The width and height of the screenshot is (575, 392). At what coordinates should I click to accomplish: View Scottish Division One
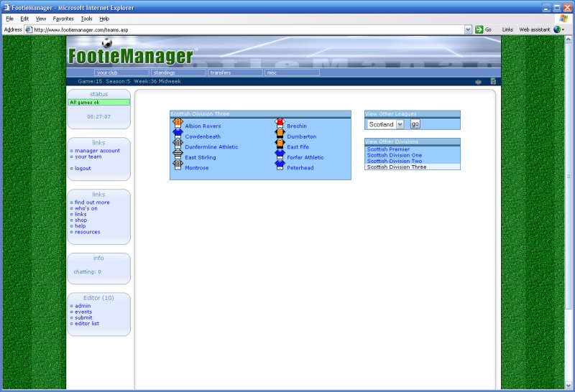click(394, 155)
